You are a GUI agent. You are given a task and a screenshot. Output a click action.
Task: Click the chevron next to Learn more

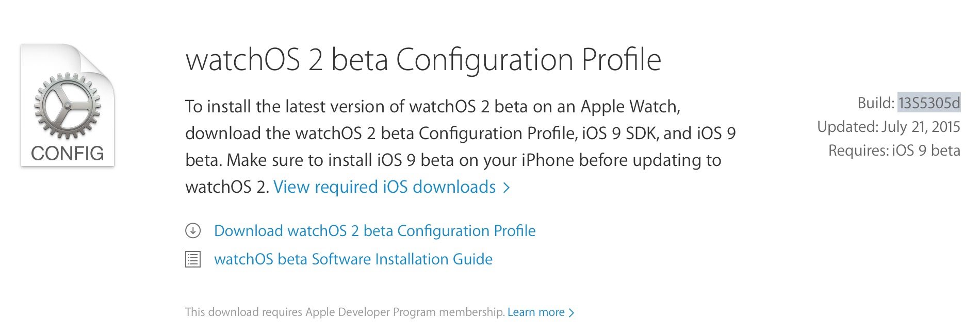(x=571, y=313)
